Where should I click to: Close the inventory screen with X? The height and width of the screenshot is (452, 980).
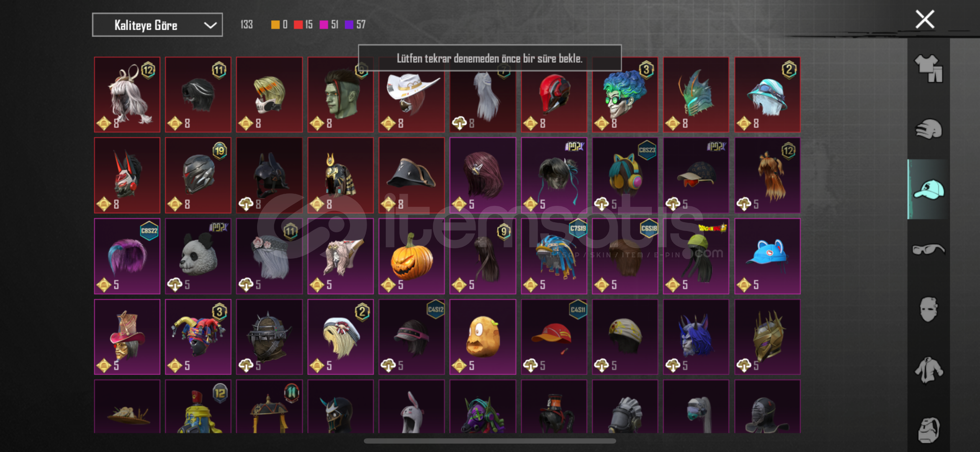(x=925, y=19)
